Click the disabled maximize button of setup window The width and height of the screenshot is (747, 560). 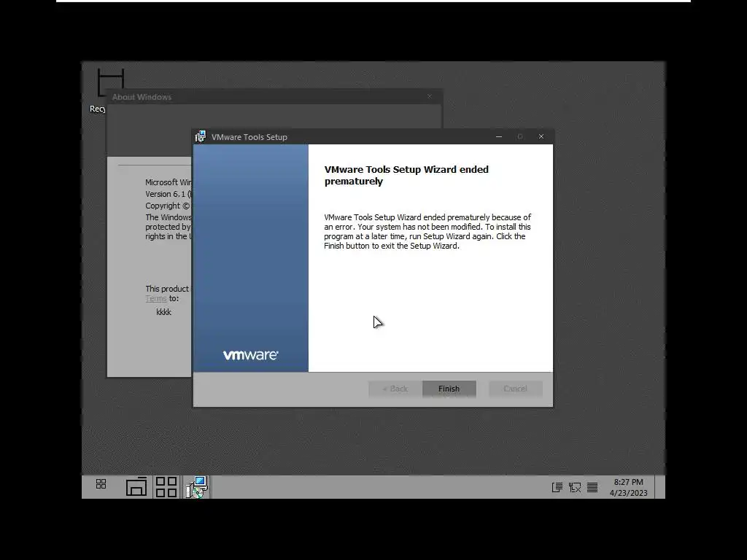519,136
